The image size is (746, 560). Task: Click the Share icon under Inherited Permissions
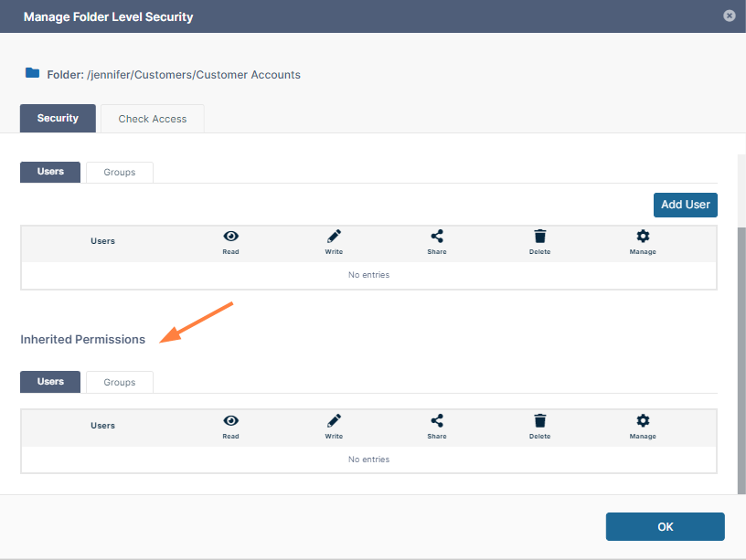point(437,420)
